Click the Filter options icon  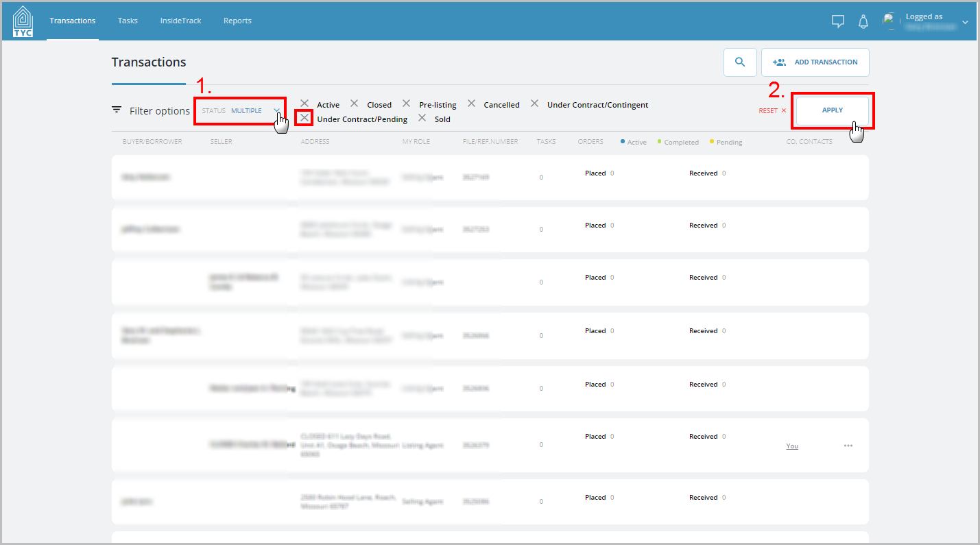[x=117, y=110]
